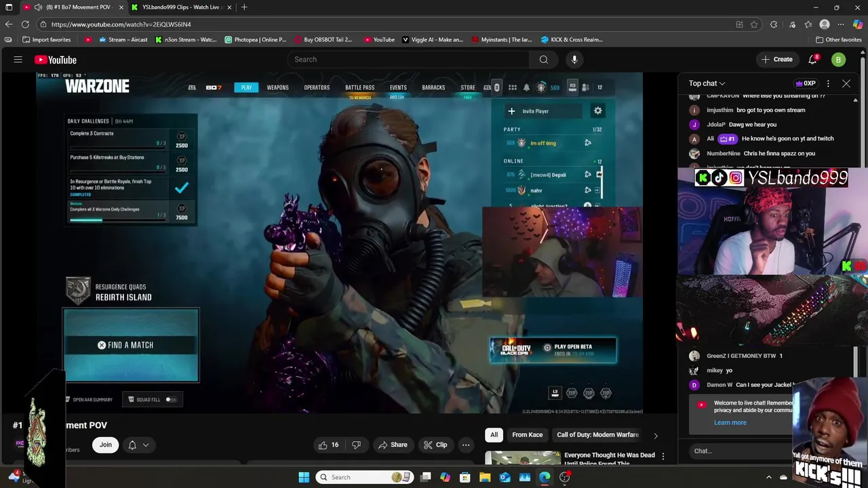Click FIND A MATCH in Warzone

click(131, 345)
